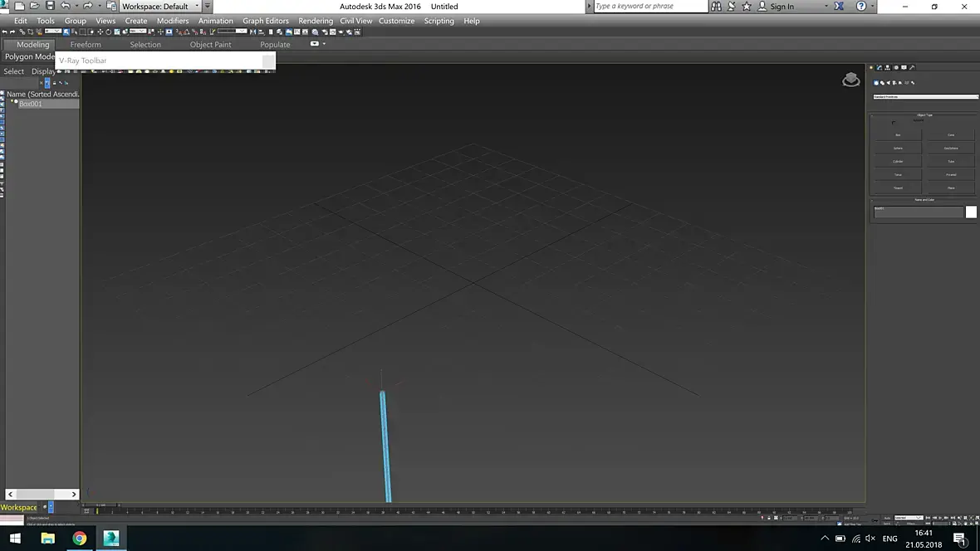980x551 pixels.
Task: Select Box001 in scene explorer
Action: click(31, 104)
